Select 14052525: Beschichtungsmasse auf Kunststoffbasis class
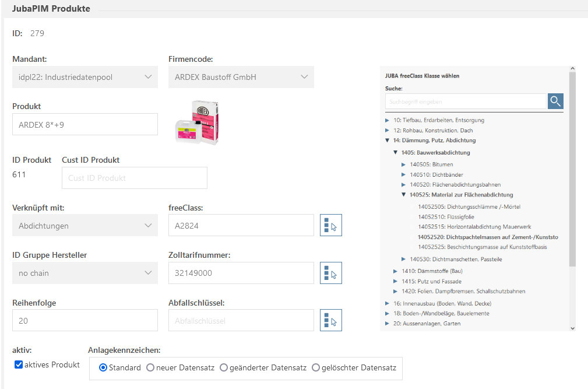Viewport: 588px width, 389px height. tap(483, 247)
